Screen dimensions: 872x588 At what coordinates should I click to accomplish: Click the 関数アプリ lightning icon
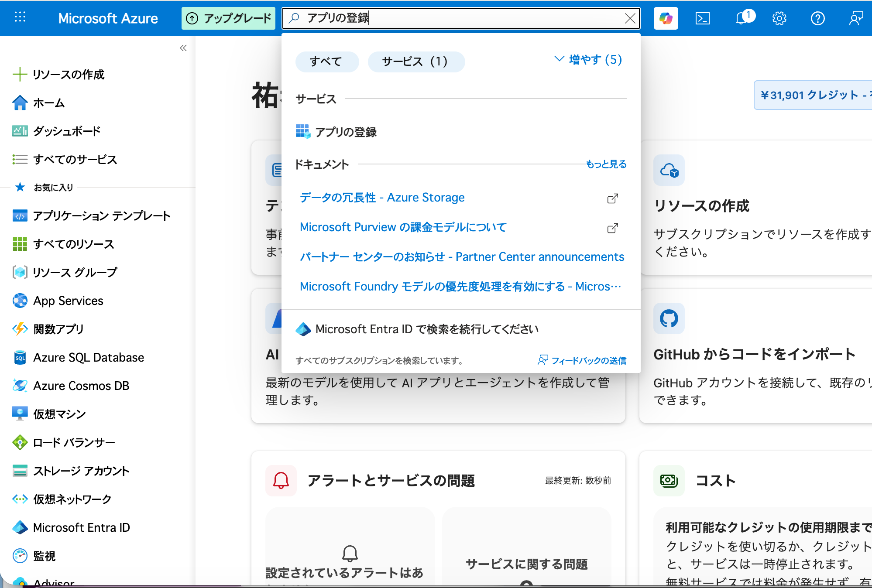[x=20, y=329]
